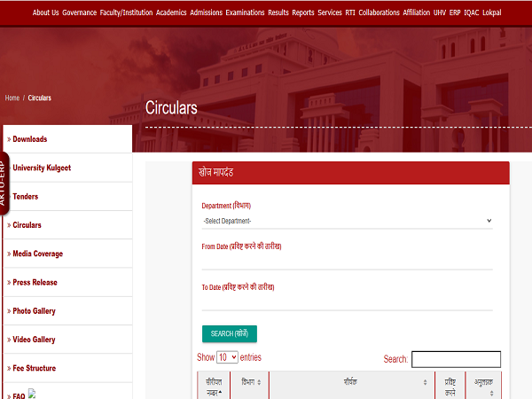Screen dimensions: 532x399
Task: Go to Home via breadcrumb link
Action: tap(12, 98)
